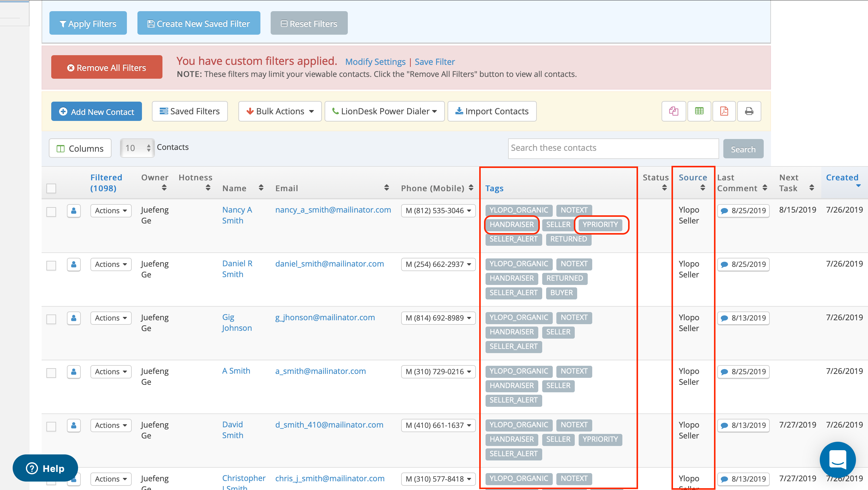868x490 pixels.
Task: Tick the select-all contacts checkbox
Action: 51,188
